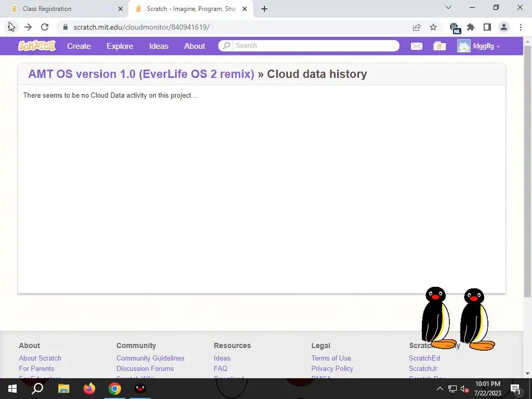Open the Discussion Forums link
Image resolution: width=532 pixels, height=399 pixels.
click(145, 368)
